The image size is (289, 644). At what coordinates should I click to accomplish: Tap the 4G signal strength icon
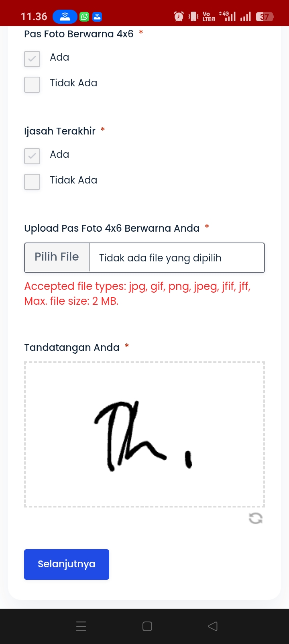228,16
